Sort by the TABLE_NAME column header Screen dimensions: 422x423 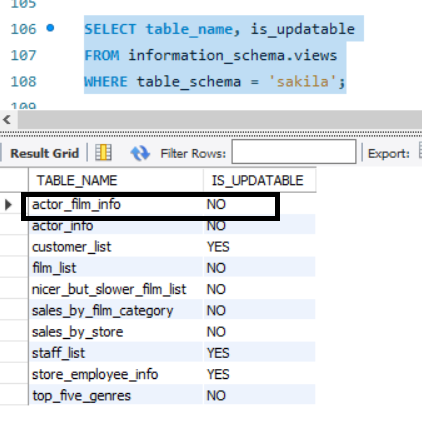[116, 180]
